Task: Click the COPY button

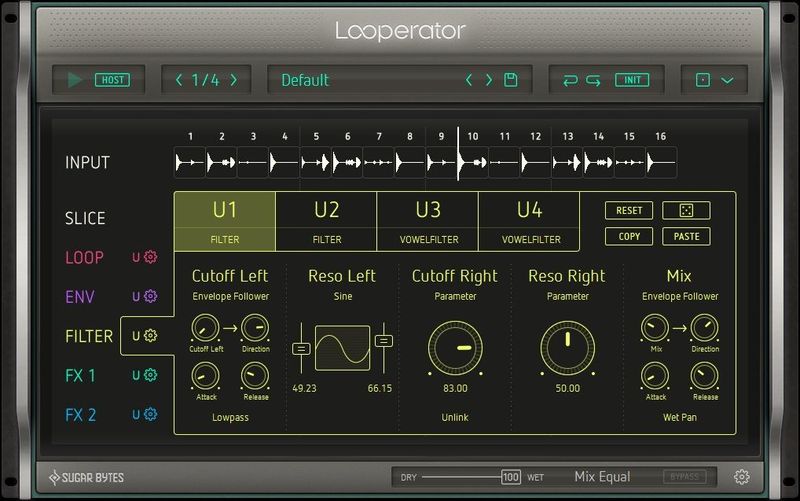Action: [x=629, y=236]
